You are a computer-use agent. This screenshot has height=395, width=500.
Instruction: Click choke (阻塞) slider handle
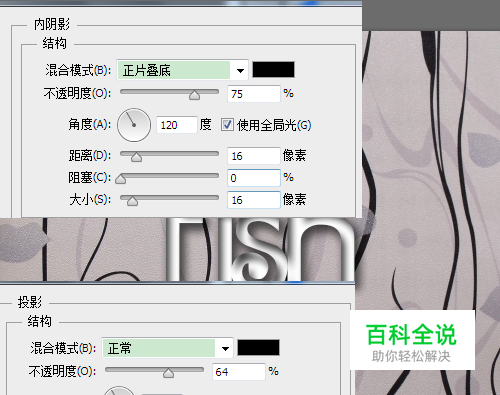(120, 179)
